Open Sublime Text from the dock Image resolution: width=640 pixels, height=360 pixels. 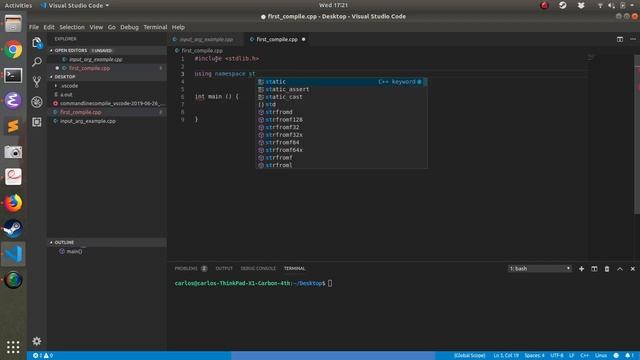[13, 126]
